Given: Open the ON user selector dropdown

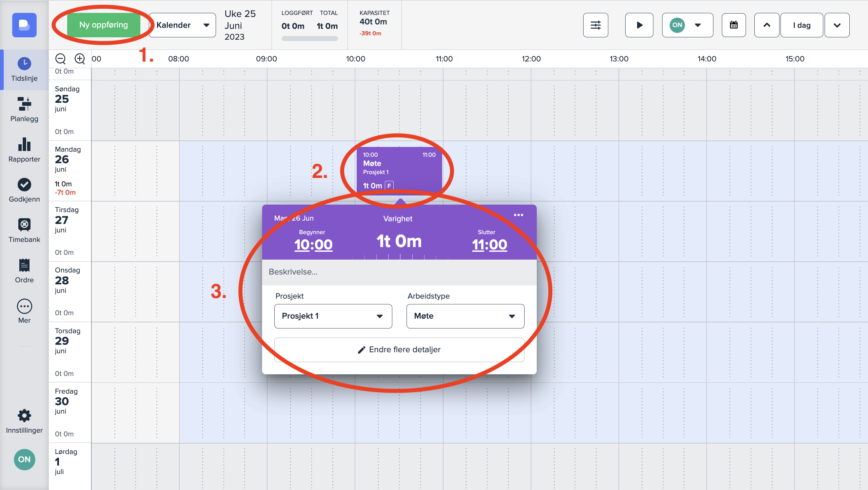Looking at the screenshot, I should (687, 25).
